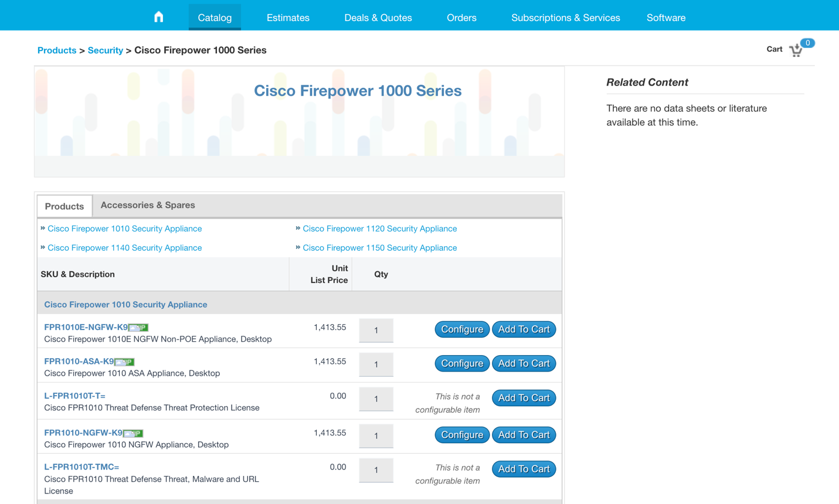Add FPR1010-ASA-K9 to cart
This screenshot has height=504, width=839.
524,363
